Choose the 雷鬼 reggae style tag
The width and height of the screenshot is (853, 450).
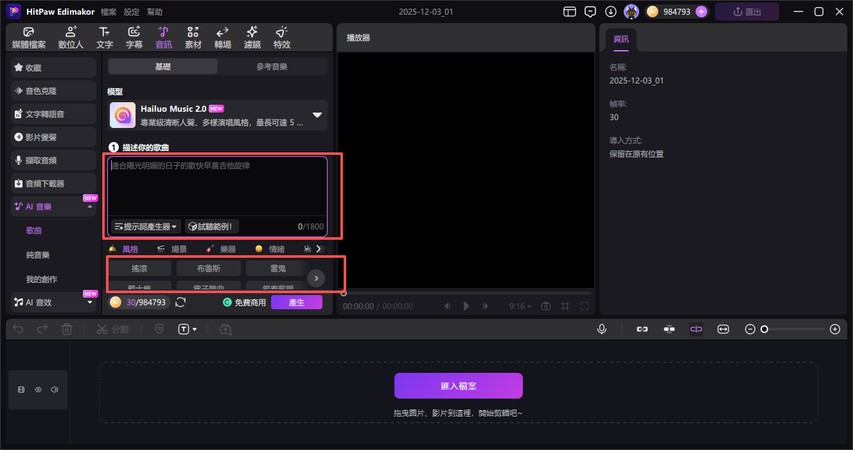pos(278,268)
